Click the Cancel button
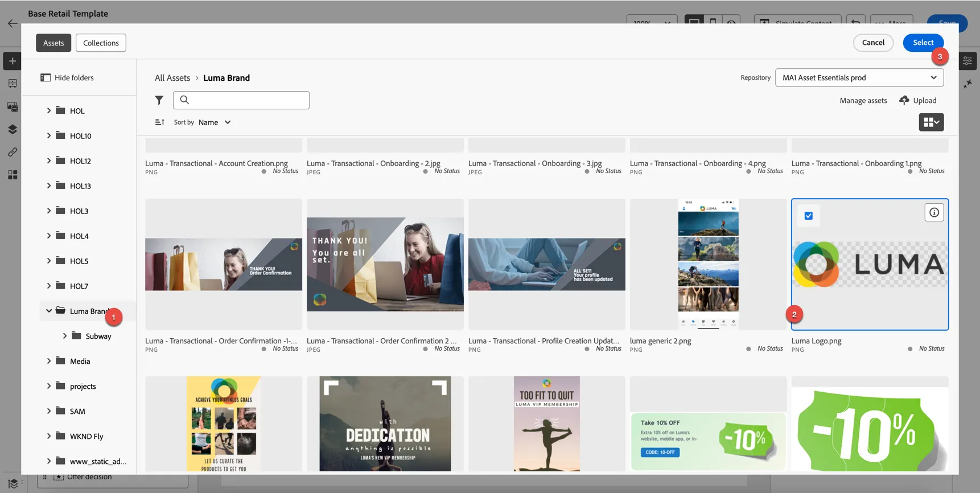 (873, 43)
